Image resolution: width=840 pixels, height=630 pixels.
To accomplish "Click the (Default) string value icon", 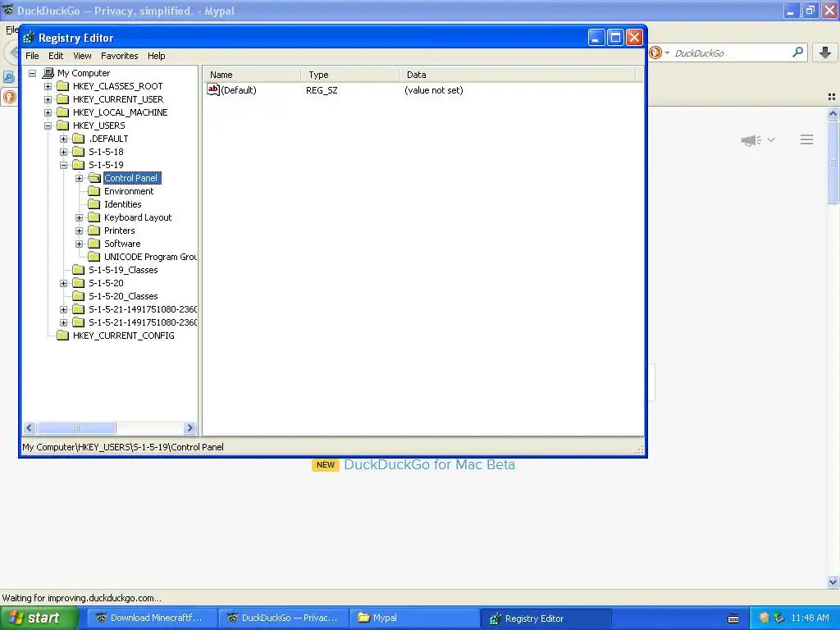I will coord(213,90).
